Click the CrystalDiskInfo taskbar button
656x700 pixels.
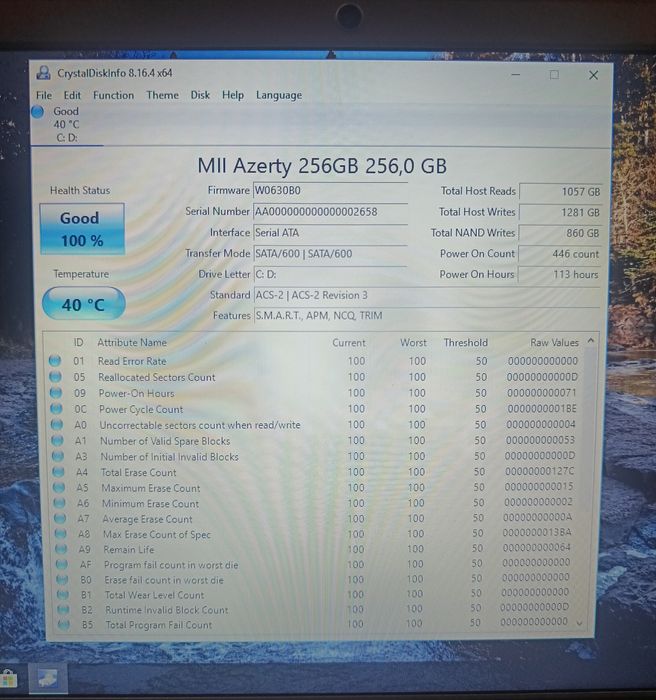point(48,679)
